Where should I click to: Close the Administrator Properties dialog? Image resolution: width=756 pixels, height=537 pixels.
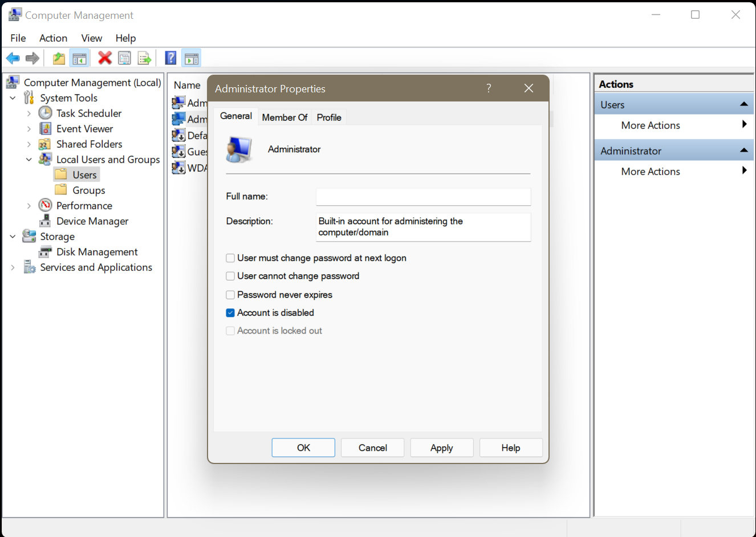(529, 88)
